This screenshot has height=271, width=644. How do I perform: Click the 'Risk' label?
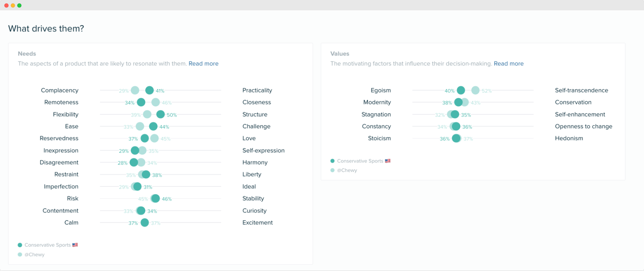pyautogui.click(x=73, y=198)
